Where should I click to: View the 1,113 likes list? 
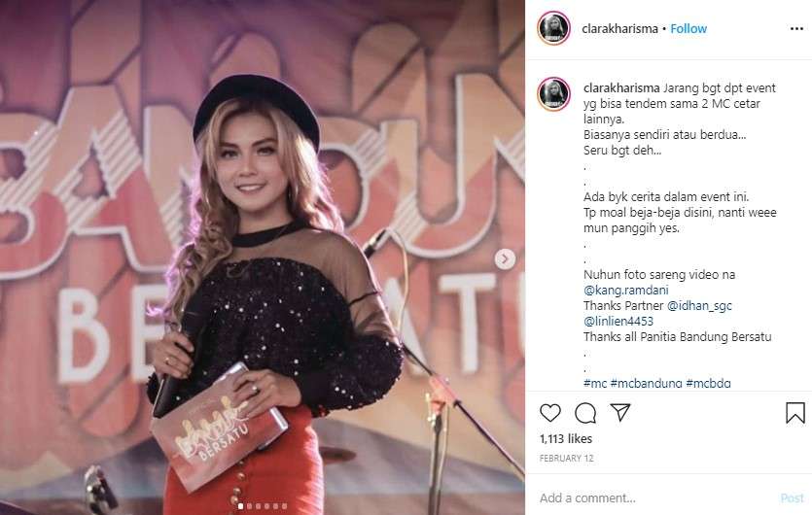(x=566, y=439)
